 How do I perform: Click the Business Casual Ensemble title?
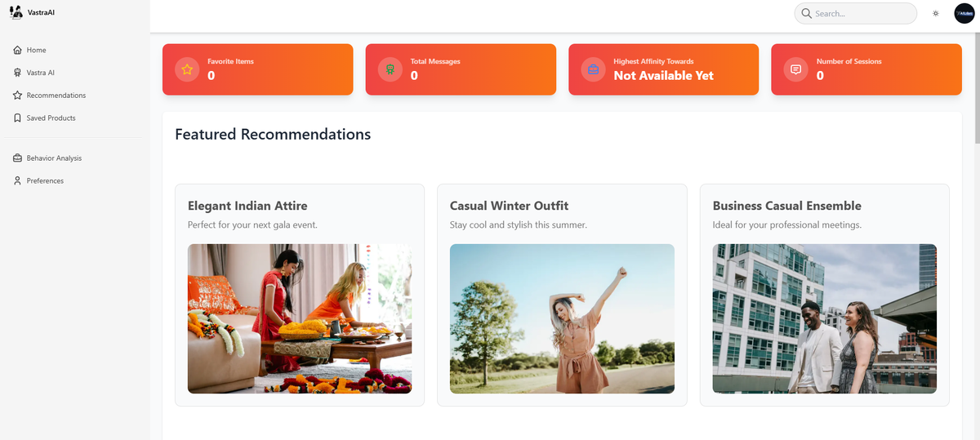point(787,206)
